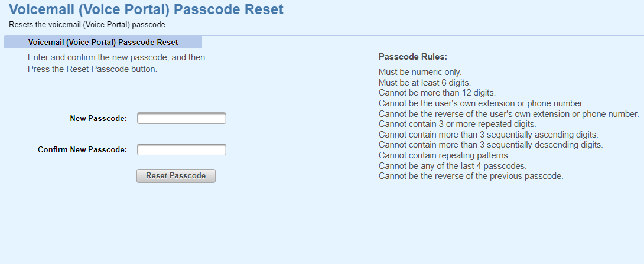This screenshot has width=644, height=264.
Task: Click the "Enter and confirm the new passcode" instruction
Action: [116, 58]
